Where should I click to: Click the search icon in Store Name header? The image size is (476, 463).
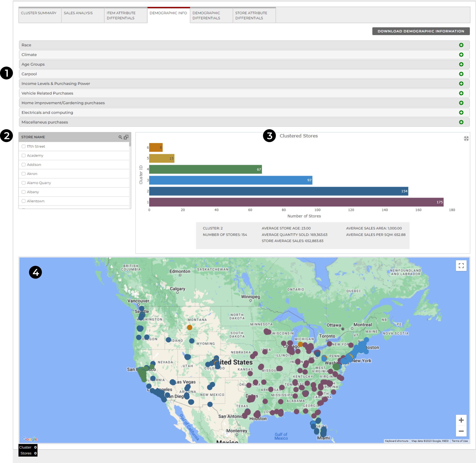120,137
